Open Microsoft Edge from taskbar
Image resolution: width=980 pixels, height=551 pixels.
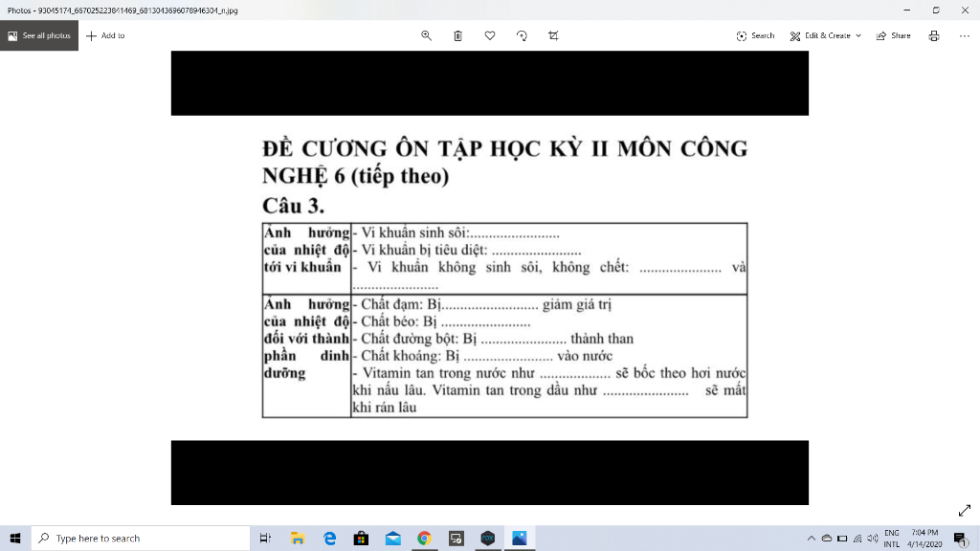(x=329, y=538)
